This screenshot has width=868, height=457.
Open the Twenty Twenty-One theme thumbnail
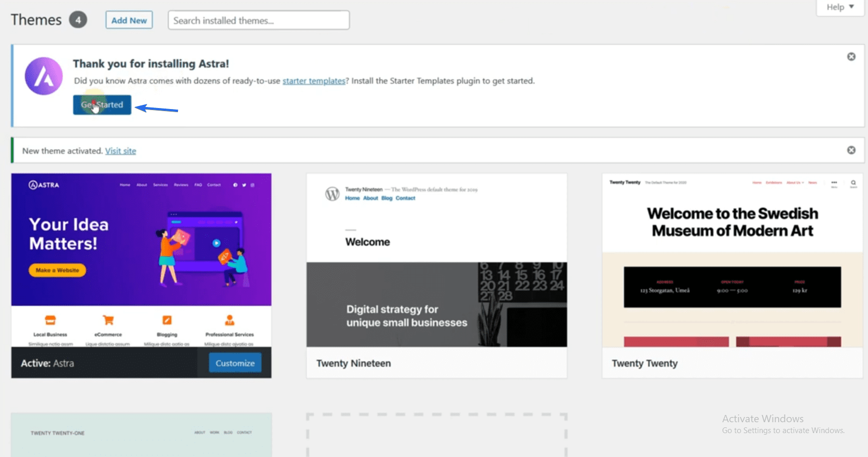[141, 435]
